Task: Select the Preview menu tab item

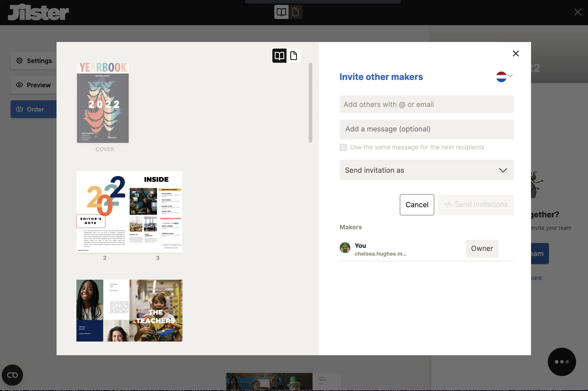Action: click(x=33, y=85)
